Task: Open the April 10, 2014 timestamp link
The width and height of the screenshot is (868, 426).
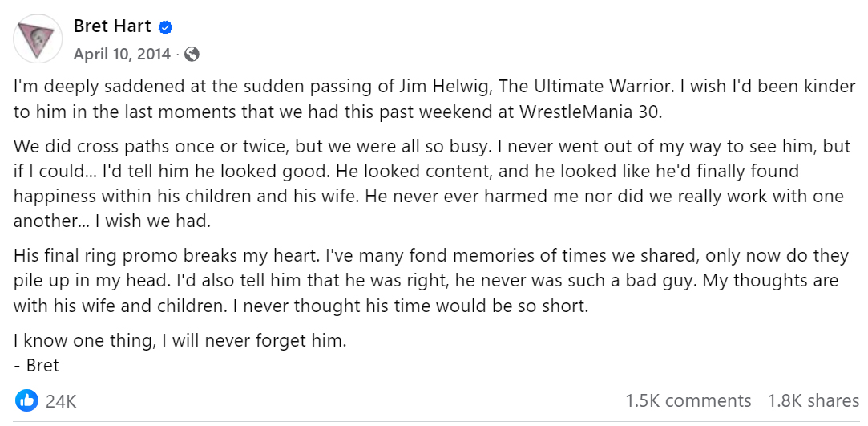Action: (122, 55)
